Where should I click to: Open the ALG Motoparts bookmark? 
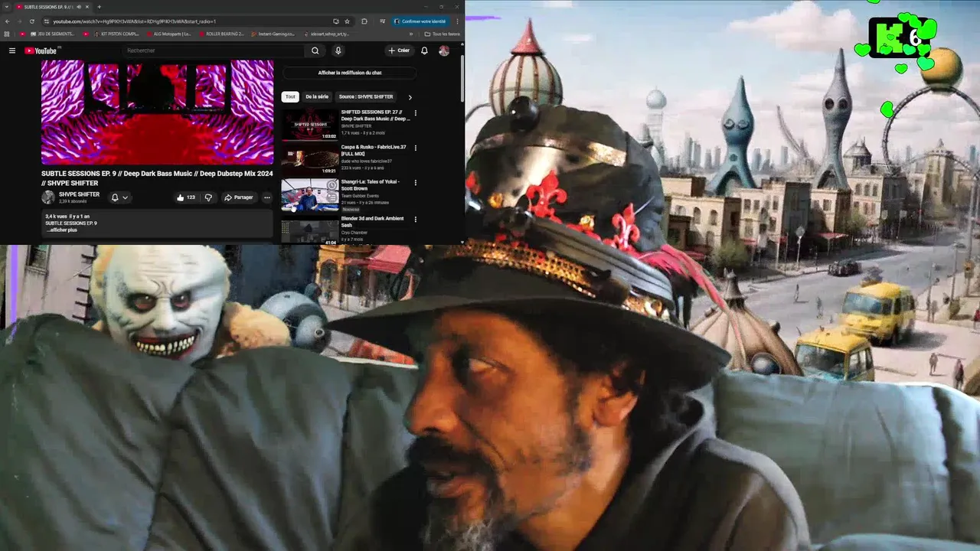[168, 34]
